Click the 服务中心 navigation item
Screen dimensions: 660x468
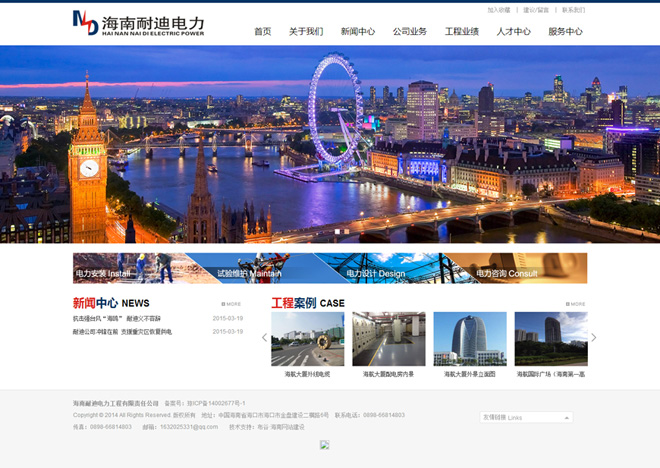pos(565,32)
